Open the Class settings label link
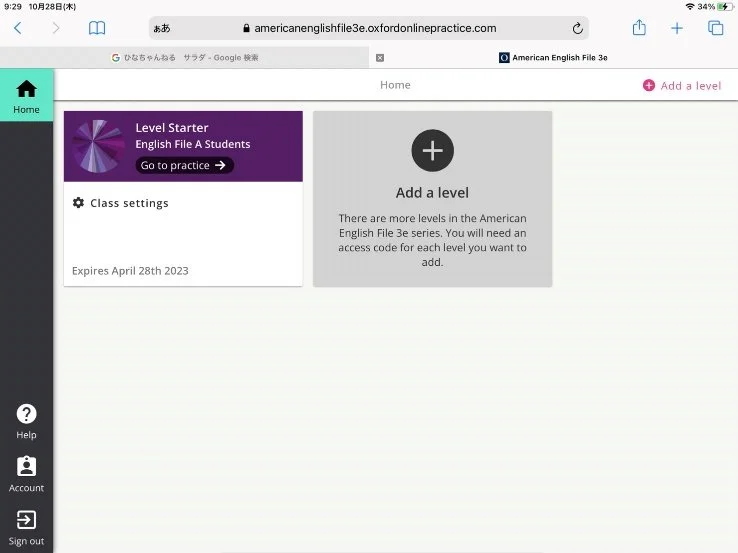Viewport: 738px width, 553px height. 129,203
